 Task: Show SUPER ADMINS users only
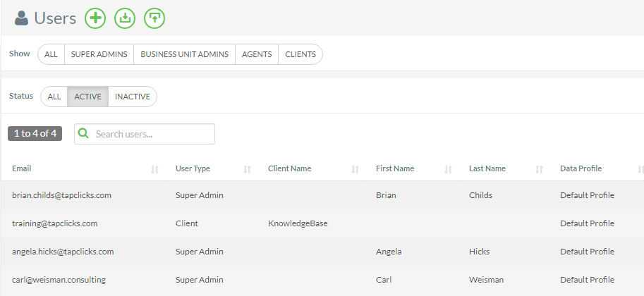(99, 54)
